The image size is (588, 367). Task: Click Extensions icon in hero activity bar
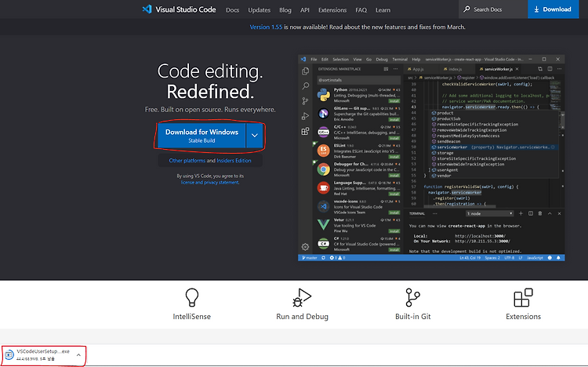tap(305, 131)
